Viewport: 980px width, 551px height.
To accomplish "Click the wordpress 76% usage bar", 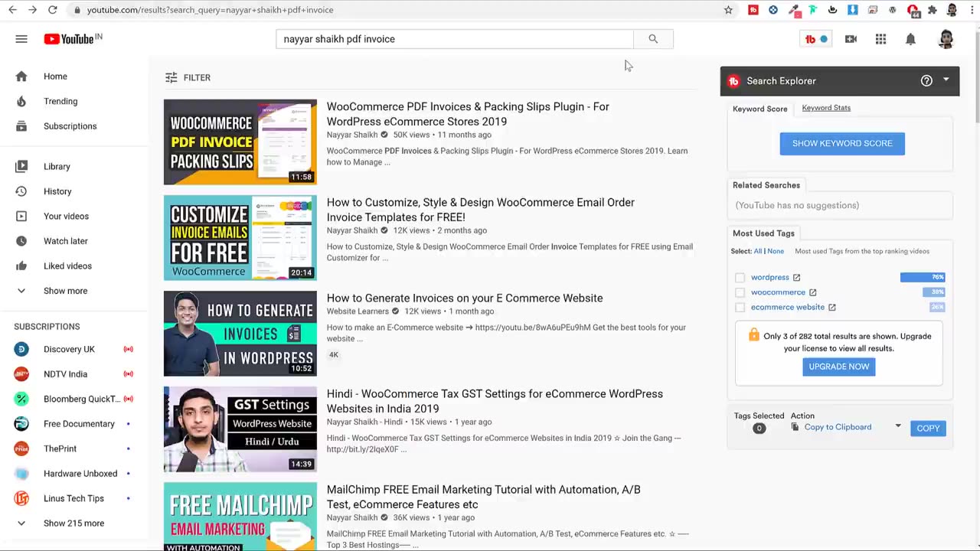I will click(923, 277).
